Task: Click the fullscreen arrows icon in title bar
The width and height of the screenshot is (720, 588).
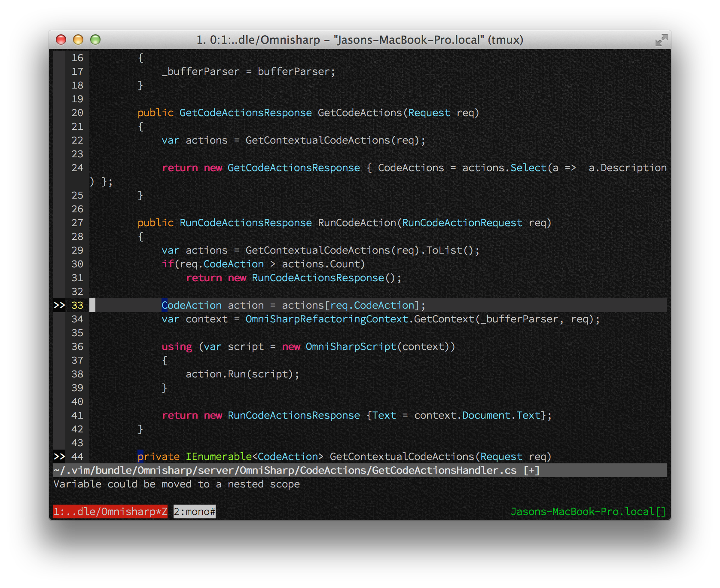Action: click(661, 40)
